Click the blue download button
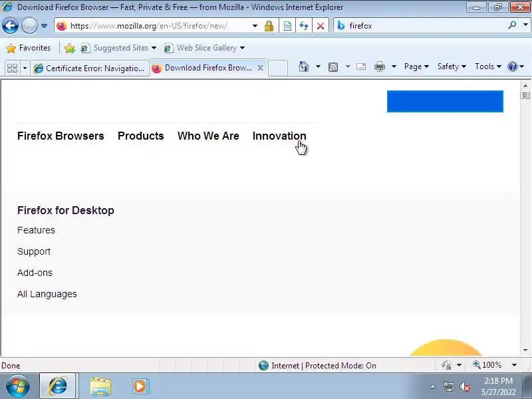The image size is (532, 399). pos(445,101)
